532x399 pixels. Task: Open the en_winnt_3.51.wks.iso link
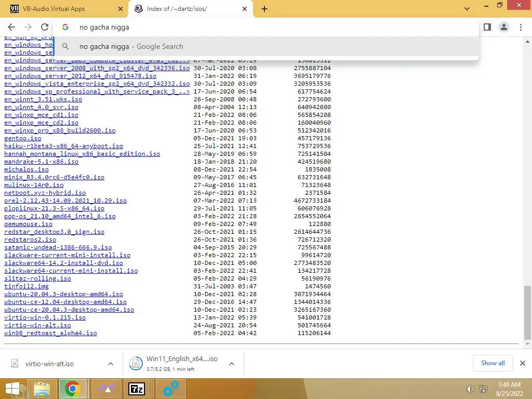coord(43,99)
